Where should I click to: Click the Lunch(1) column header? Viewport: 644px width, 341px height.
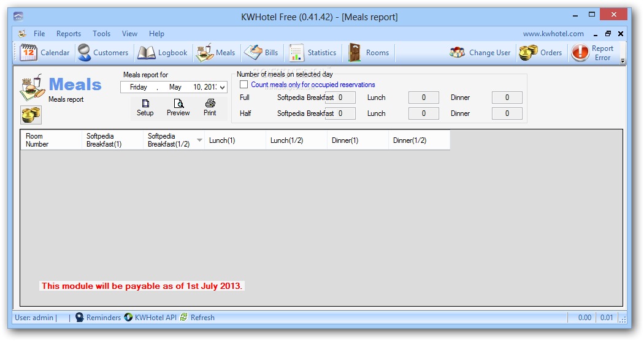236,140
